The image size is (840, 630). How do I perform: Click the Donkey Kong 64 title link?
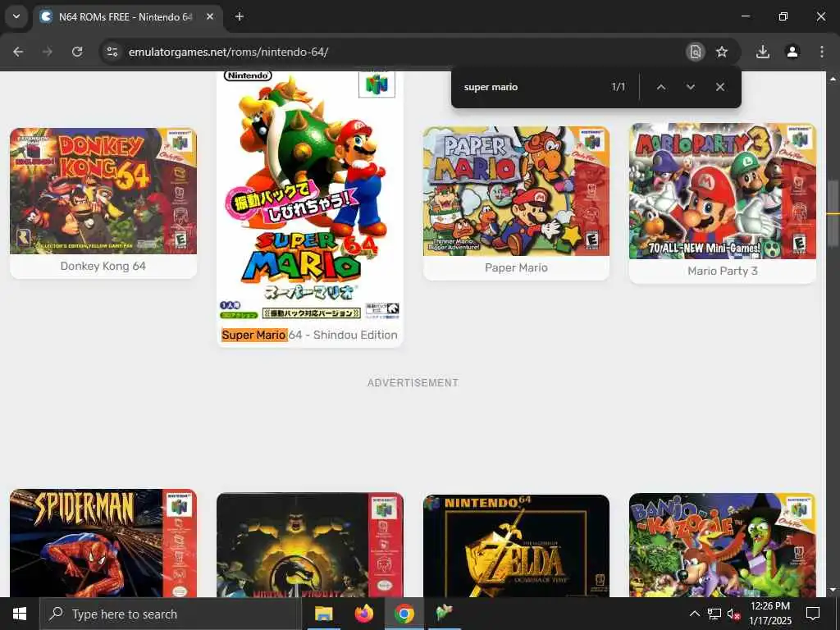(103, 267)
